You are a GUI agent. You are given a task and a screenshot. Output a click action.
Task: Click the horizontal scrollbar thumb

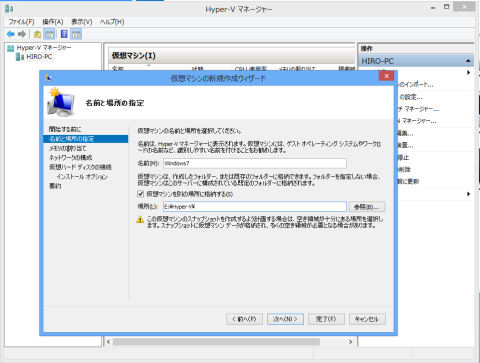216,342
